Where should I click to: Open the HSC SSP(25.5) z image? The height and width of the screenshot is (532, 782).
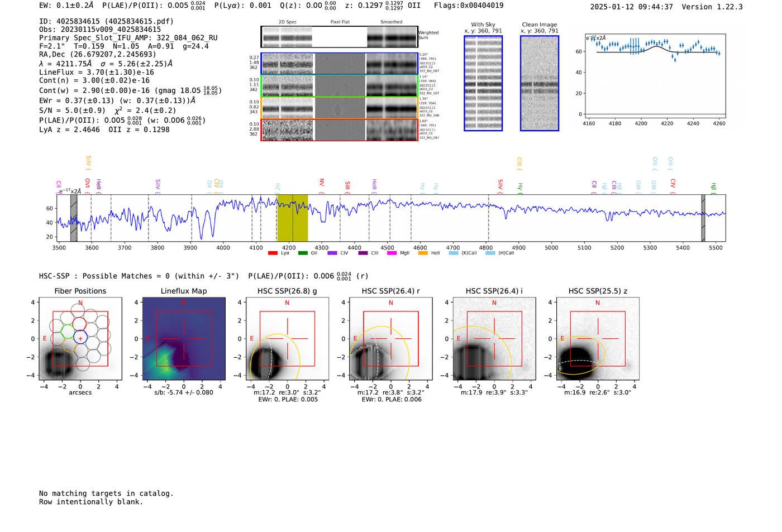[598, 338]
